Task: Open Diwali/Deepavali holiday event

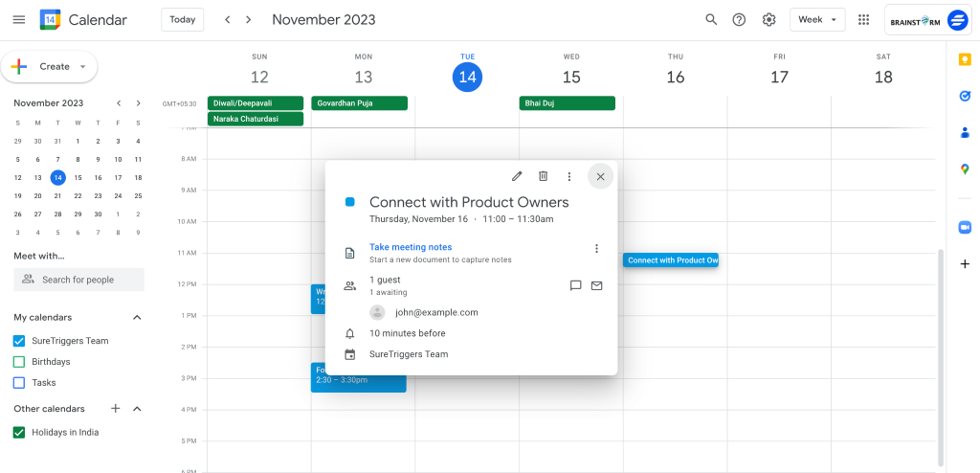Action: point(256,103)
